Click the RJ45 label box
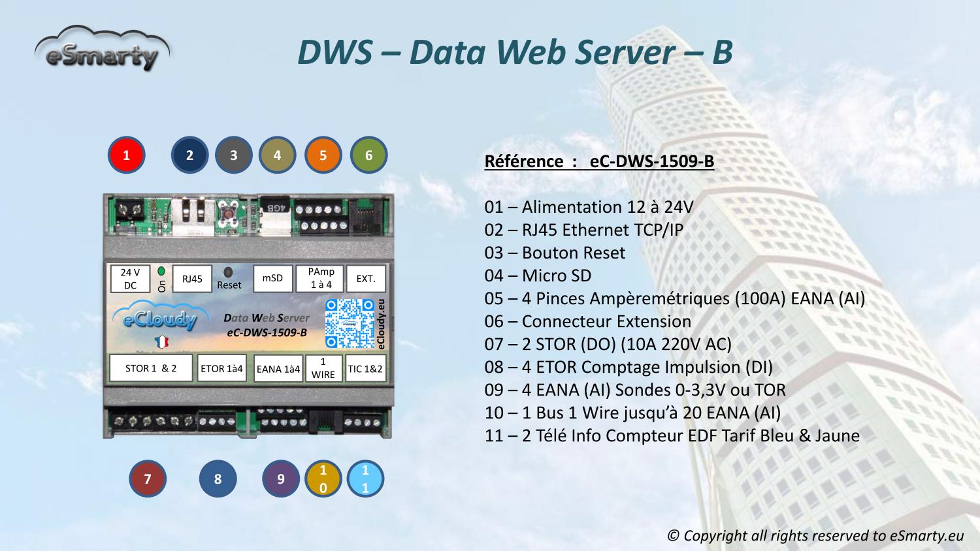 coord(192,279)
